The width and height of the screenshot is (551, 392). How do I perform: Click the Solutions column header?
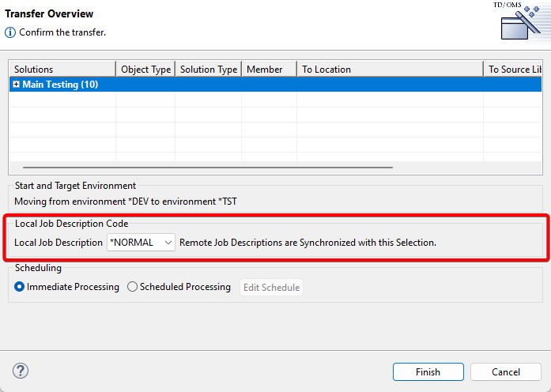point(62,70)
